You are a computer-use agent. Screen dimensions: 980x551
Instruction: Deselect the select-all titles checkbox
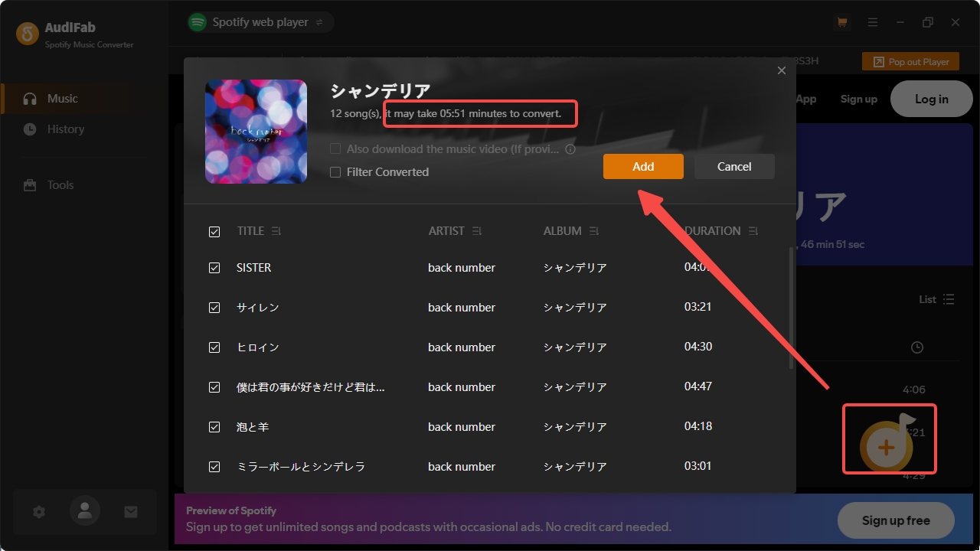(x=214, y=231)
